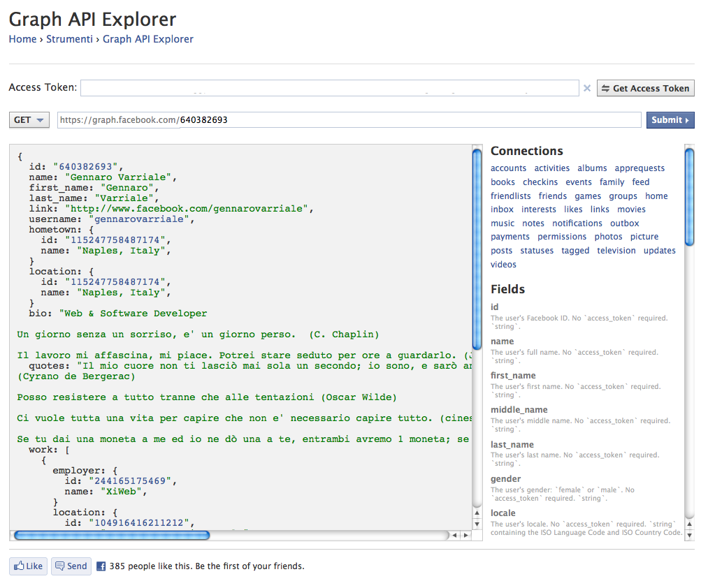The height and width of the screenshot is (588, 701).
Task: Click the Access Token input field
Action: (329, 88)
